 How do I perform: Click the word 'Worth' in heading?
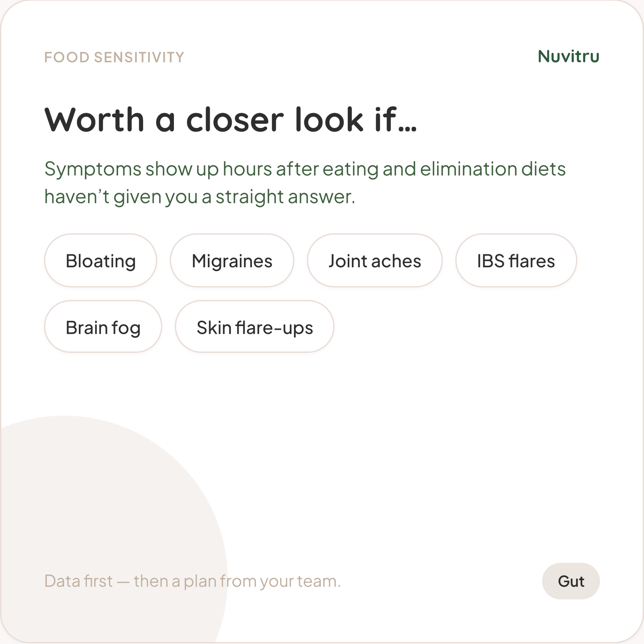tap(94, 120)
